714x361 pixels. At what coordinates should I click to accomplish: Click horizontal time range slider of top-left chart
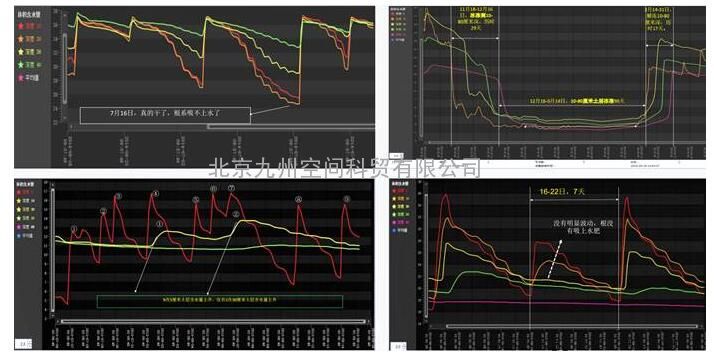(291, 127)
